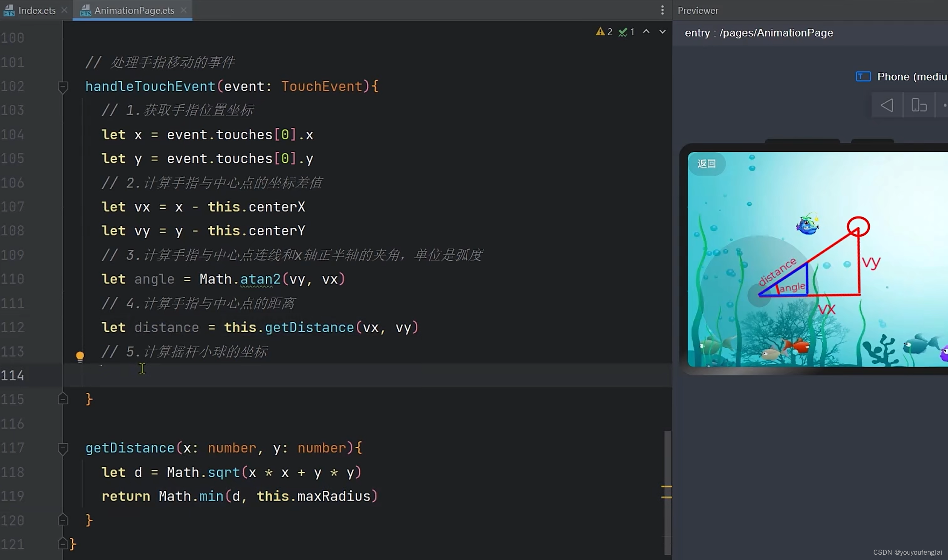Click the warnings count indicator

604,32
